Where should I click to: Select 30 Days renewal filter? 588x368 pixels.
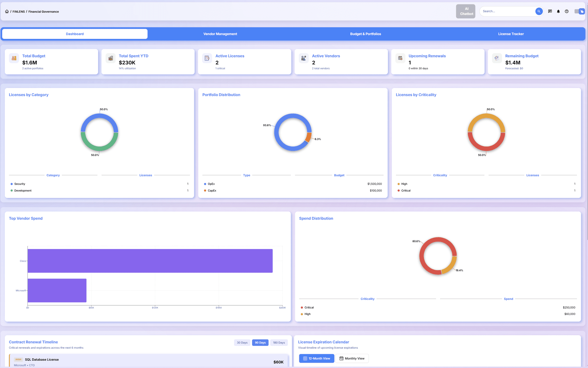[242, 343]
